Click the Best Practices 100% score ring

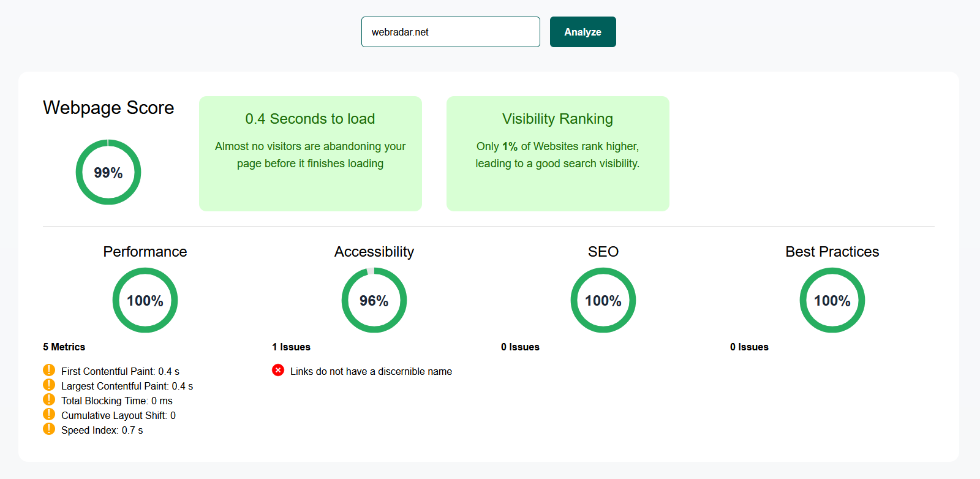tap(832, 300)
